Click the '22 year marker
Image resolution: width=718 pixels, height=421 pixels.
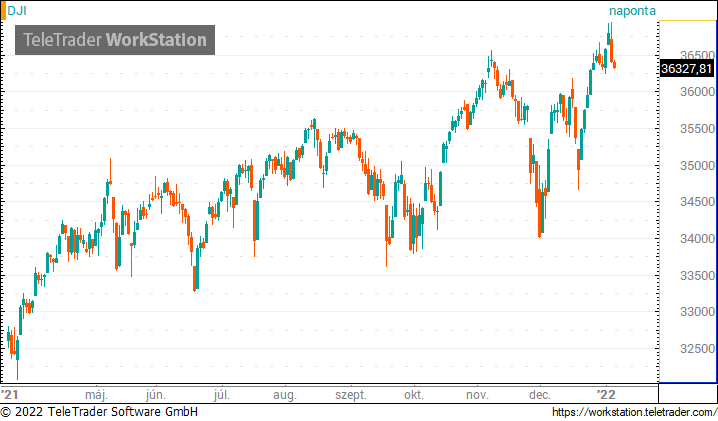coord(606,395)
